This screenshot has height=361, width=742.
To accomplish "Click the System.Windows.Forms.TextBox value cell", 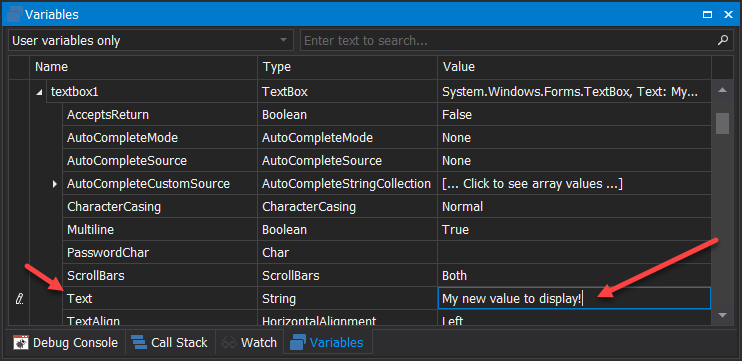I will pyautogui.click(x=574, y=92).
